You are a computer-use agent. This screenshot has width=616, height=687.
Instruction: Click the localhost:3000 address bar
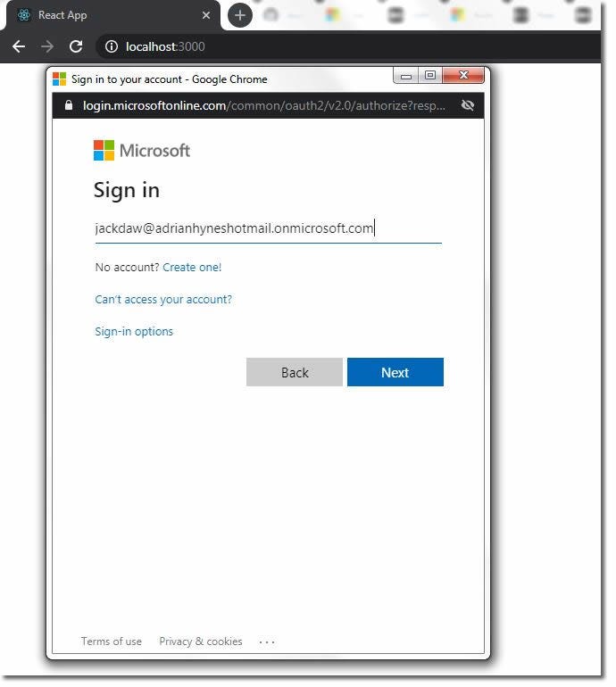165,46
